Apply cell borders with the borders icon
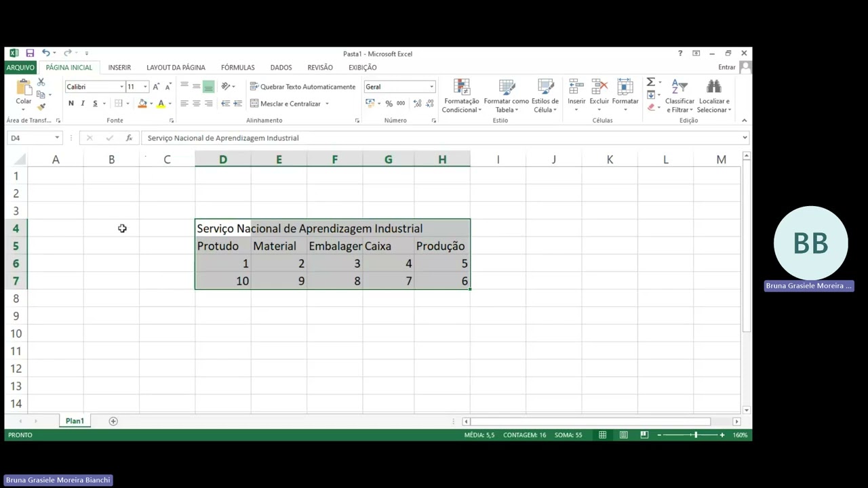868x488 pixels. tap(118, 104)
